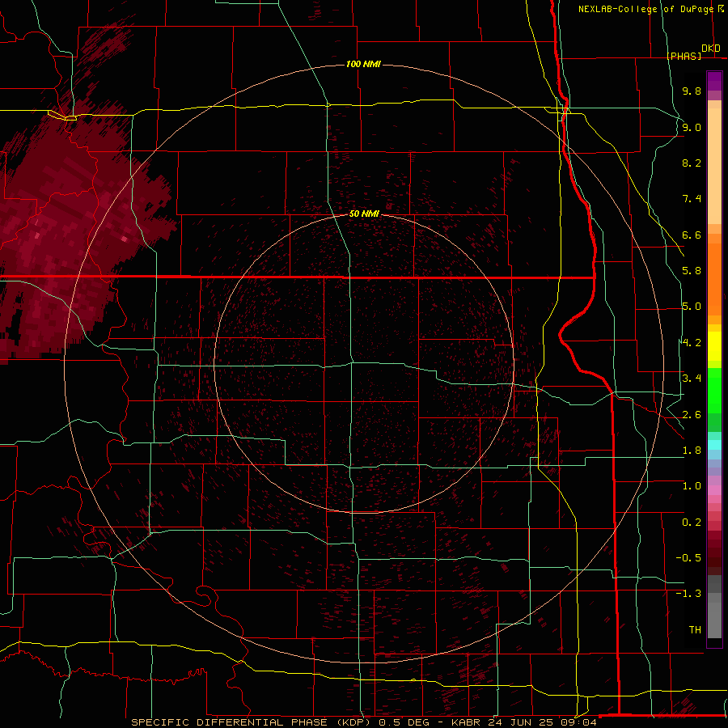
Task: Click the DKD label above the color bar
Action: (x=711, y=49)
